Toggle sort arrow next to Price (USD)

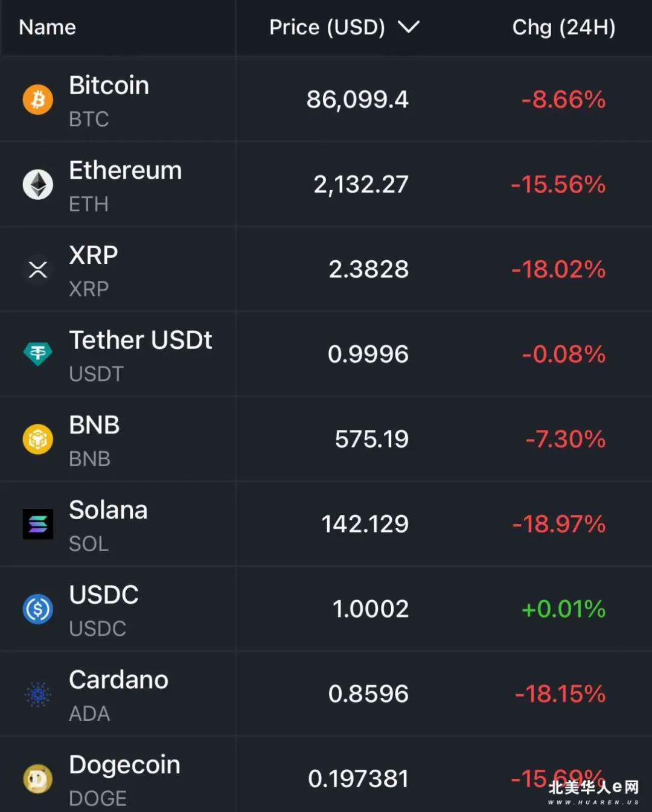(409, 27)
